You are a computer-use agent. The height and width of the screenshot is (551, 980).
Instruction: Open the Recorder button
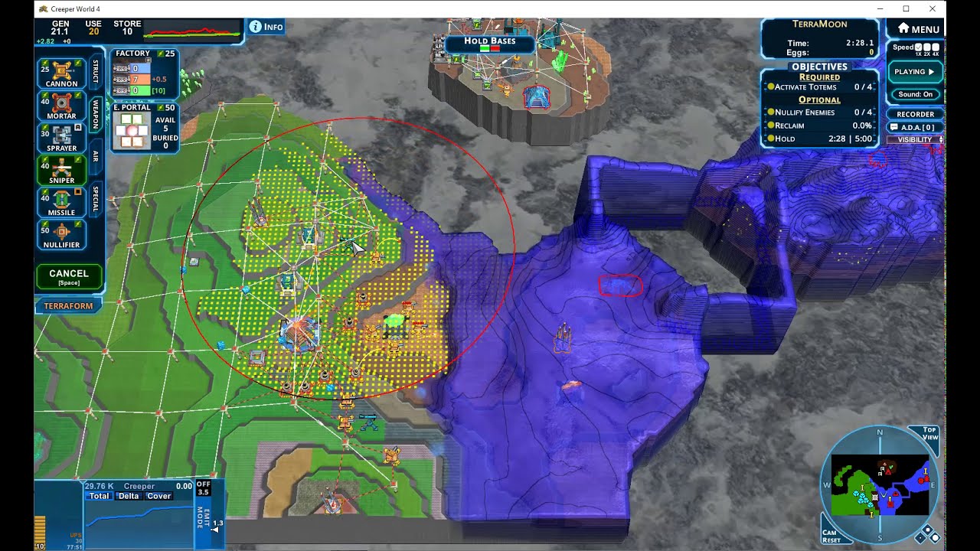(916, 114)
